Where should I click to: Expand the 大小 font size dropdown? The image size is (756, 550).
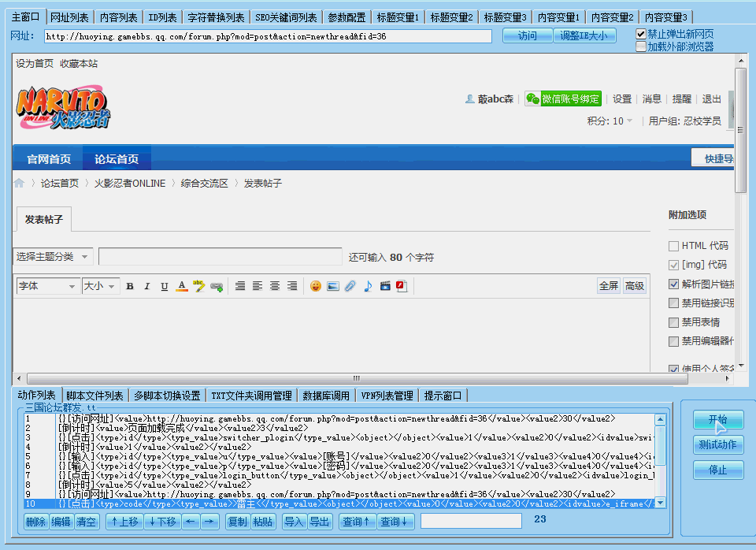click(100, 286)
